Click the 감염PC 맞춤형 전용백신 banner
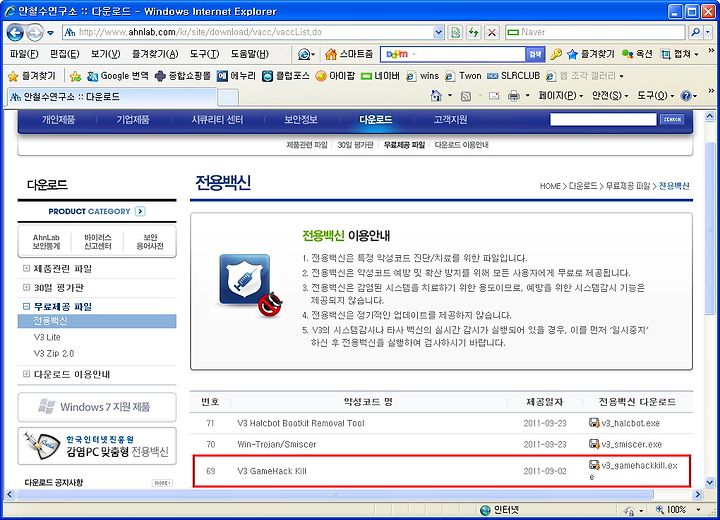 (x=97, y=446)
